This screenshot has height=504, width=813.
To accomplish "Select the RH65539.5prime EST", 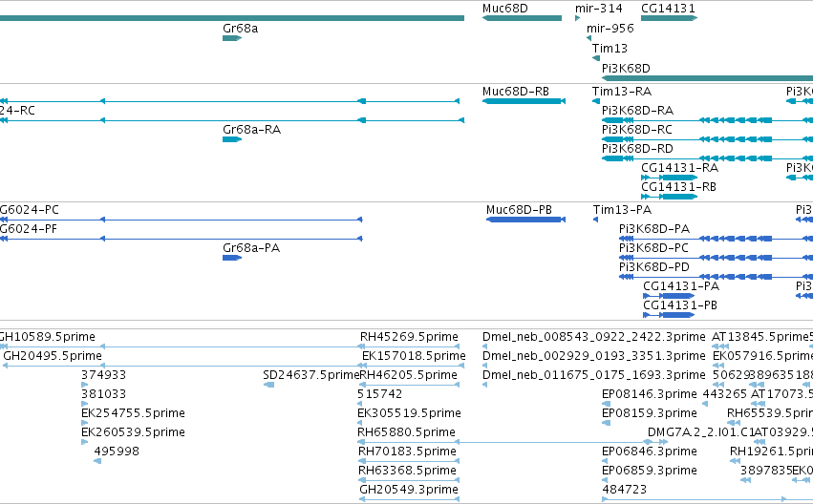I will pyautogui.click(x=770, y=413).
